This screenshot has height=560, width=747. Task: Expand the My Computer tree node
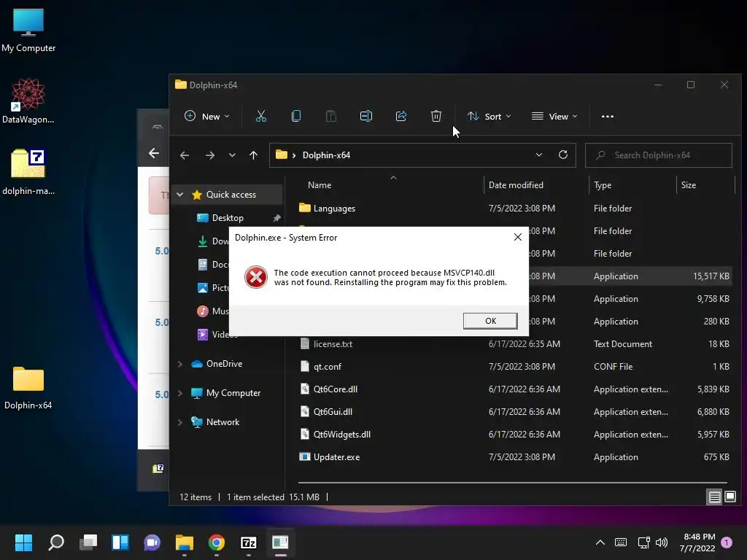[180, 393]
